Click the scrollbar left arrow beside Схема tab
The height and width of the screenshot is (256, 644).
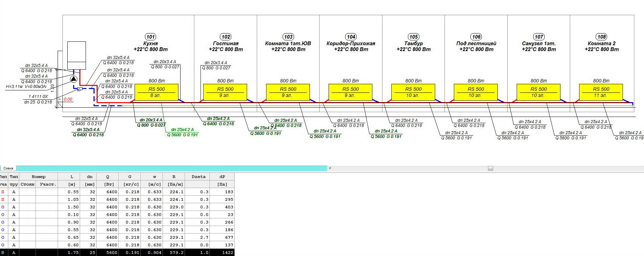tap(330, 168)
